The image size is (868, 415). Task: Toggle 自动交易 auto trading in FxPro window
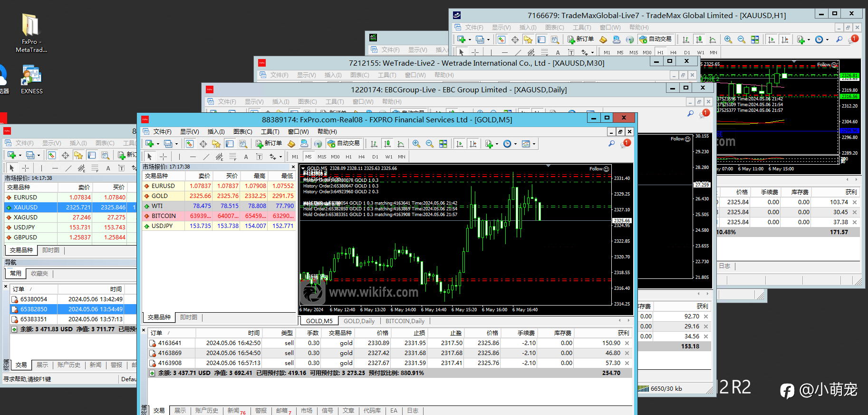click(x=344, y=144)
